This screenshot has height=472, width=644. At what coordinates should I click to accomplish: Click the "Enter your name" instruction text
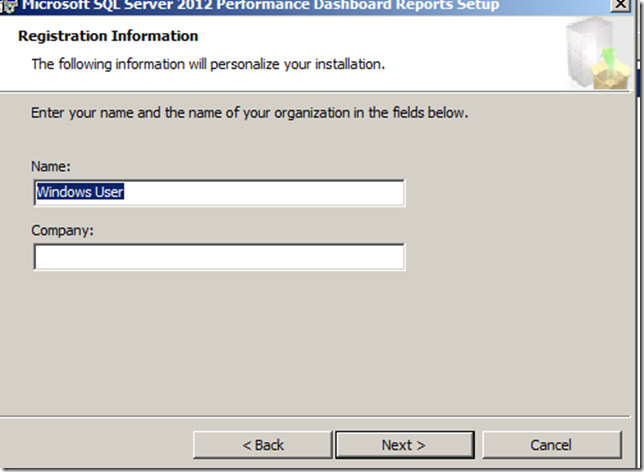(249, 113)
